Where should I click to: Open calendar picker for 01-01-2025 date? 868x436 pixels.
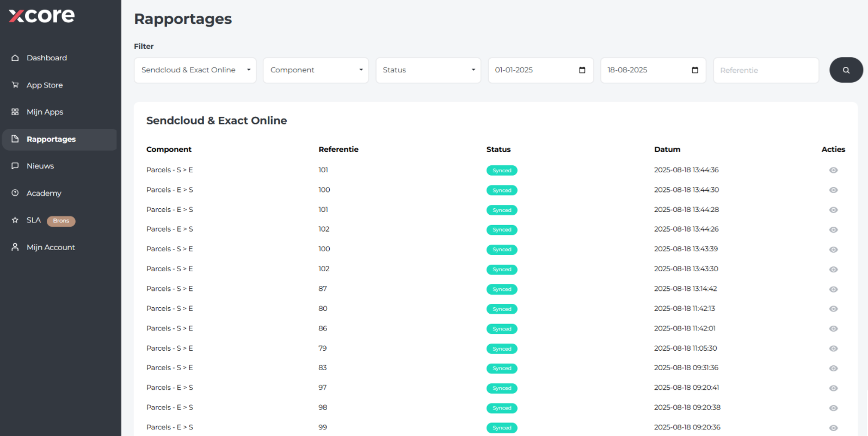coord(582,70)
